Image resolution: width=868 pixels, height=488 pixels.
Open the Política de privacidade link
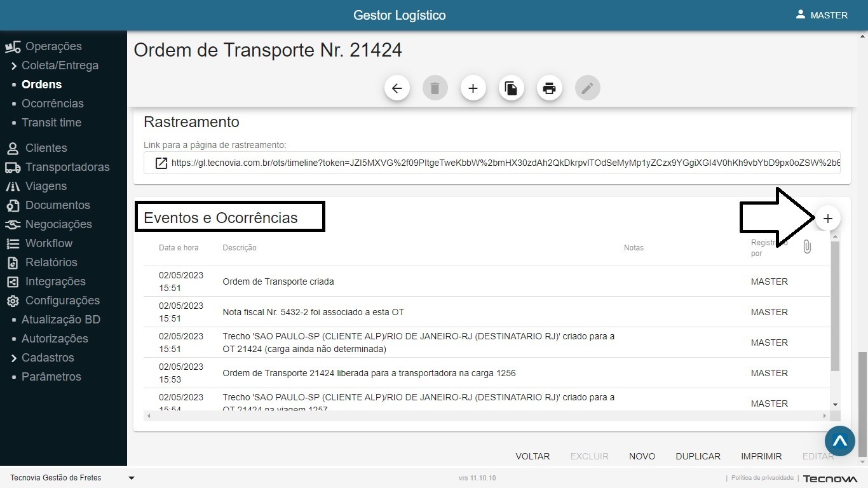click(762, 478)
